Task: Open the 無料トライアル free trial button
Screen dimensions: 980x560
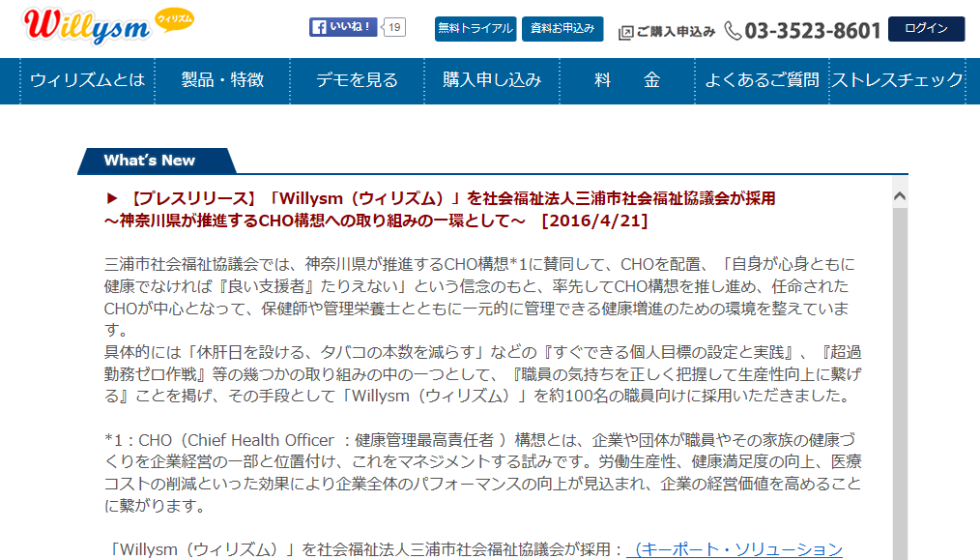Action: tap(476, 29)
